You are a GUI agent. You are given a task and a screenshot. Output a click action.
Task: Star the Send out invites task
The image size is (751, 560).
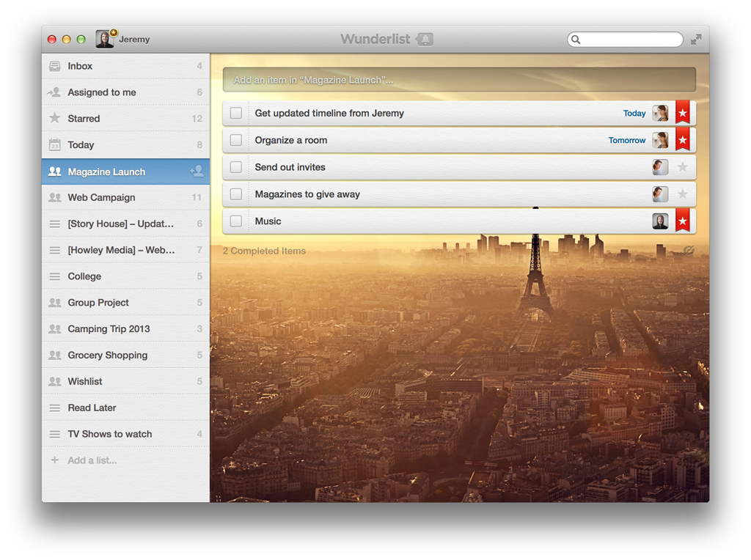(x=682, y=167)
